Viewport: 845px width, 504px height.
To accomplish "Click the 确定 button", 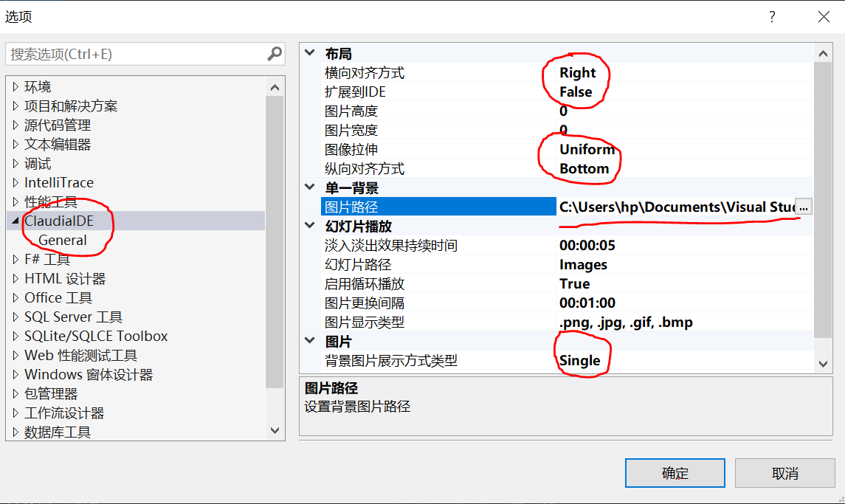I will tap(674, 472).
